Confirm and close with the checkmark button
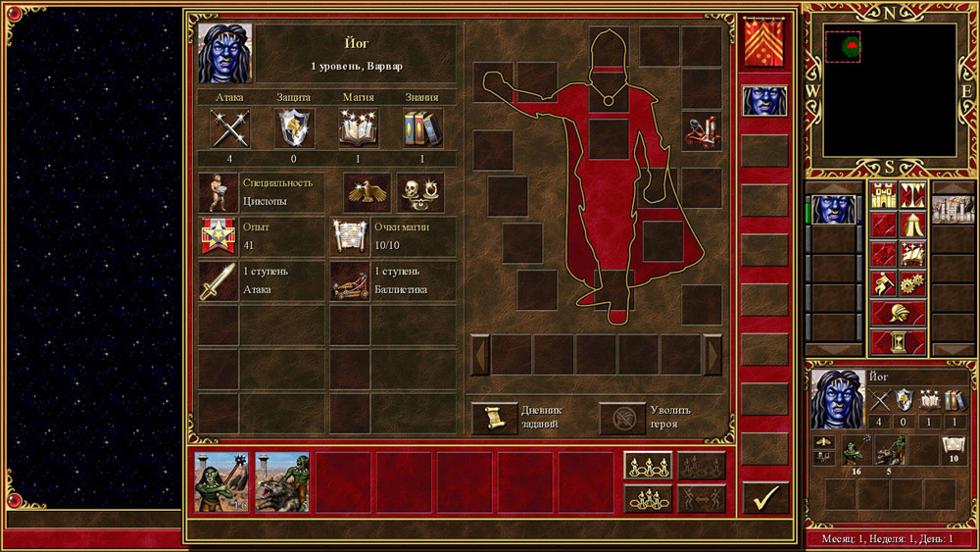980x552 pixels. click(x=764, y=497)
